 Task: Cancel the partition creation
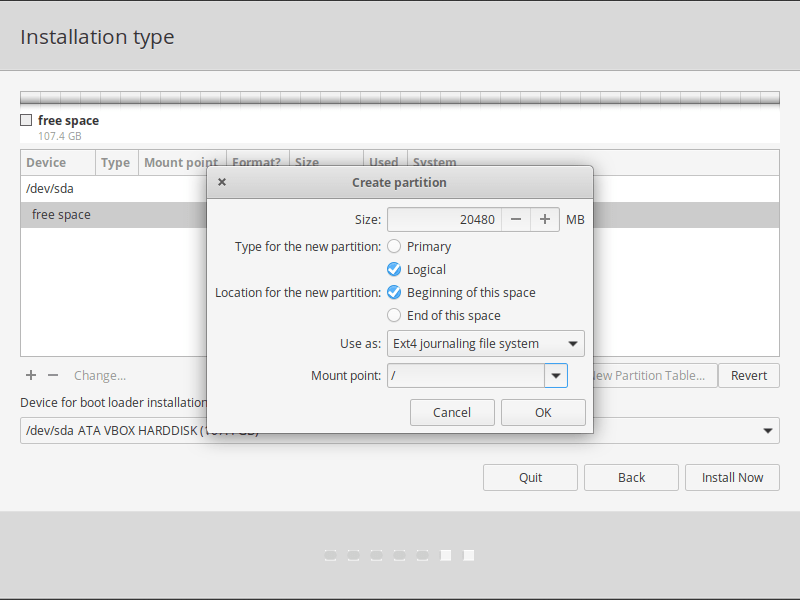point(452,412)
